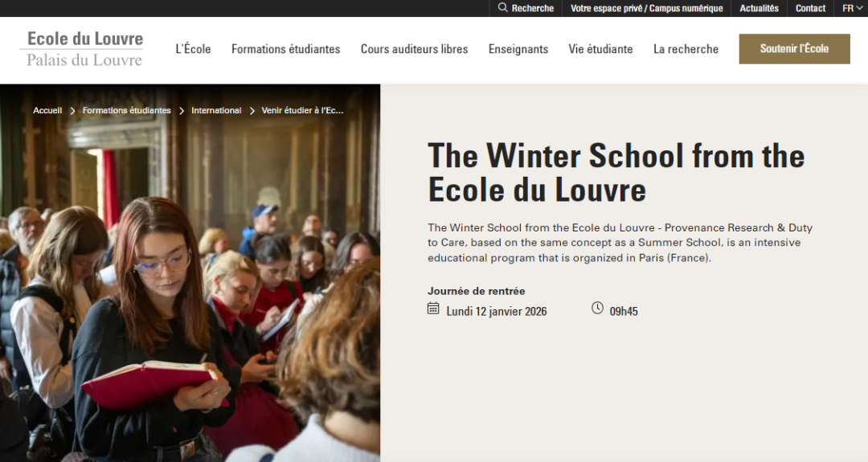Open the Formations étudiantes menu
The height and width of the screenshot is (462, 868).
pyautogui.click(x=285, y=49)
